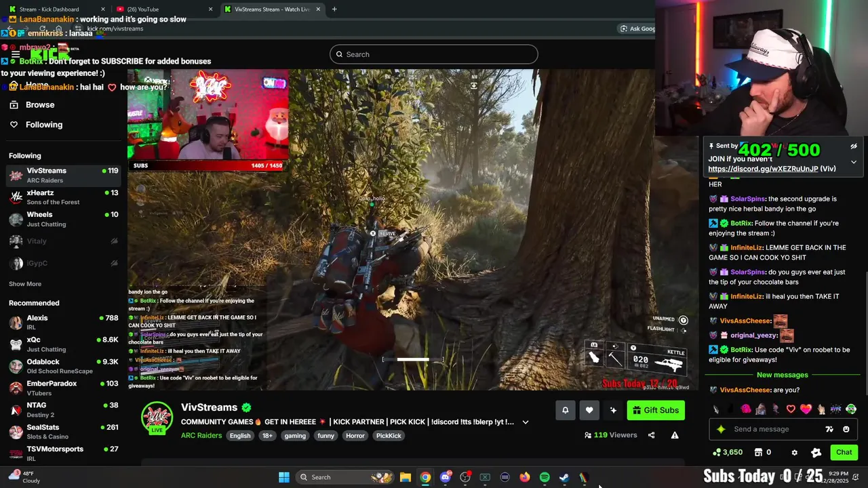Open EmberParadox in Recommended list
Image resolution: width=868 pixels, height=488 pixels.
pos(63,388)
